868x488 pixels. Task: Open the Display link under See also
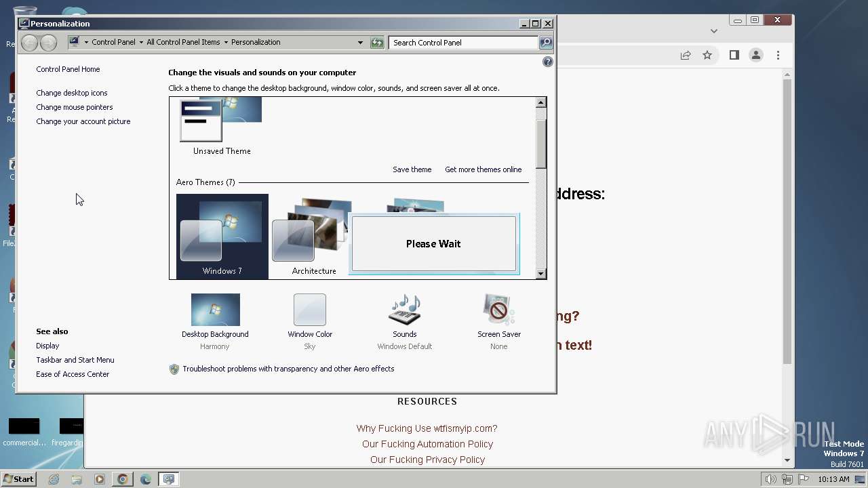pos(47,346)
